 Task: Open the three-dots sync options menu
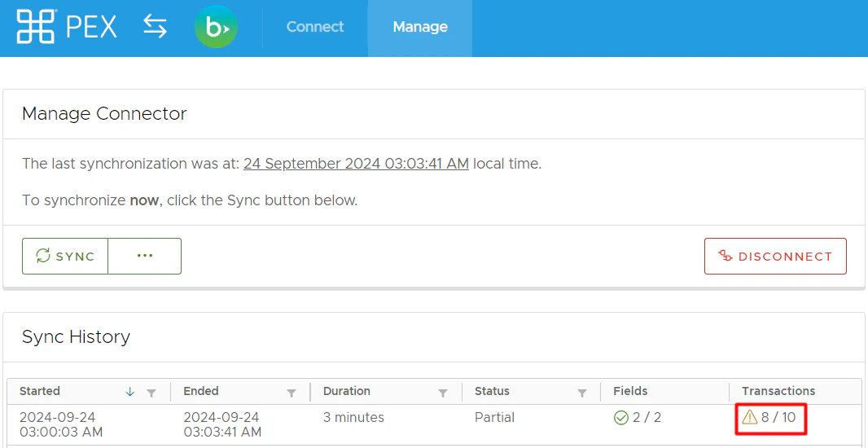click(x=144, y=256)
